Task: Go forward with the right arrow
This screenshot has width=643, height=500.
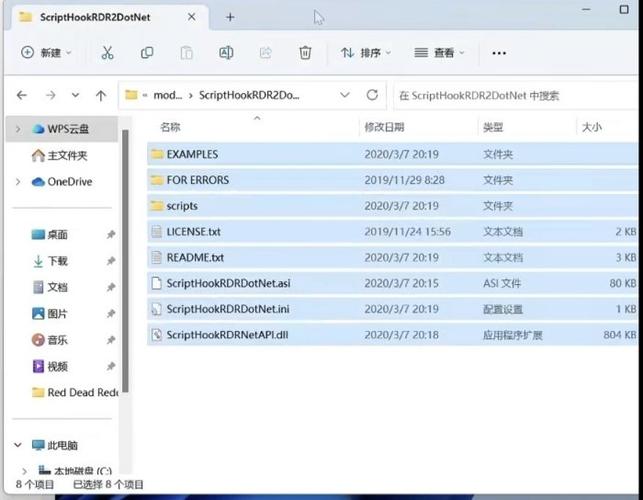Action: 50,96
